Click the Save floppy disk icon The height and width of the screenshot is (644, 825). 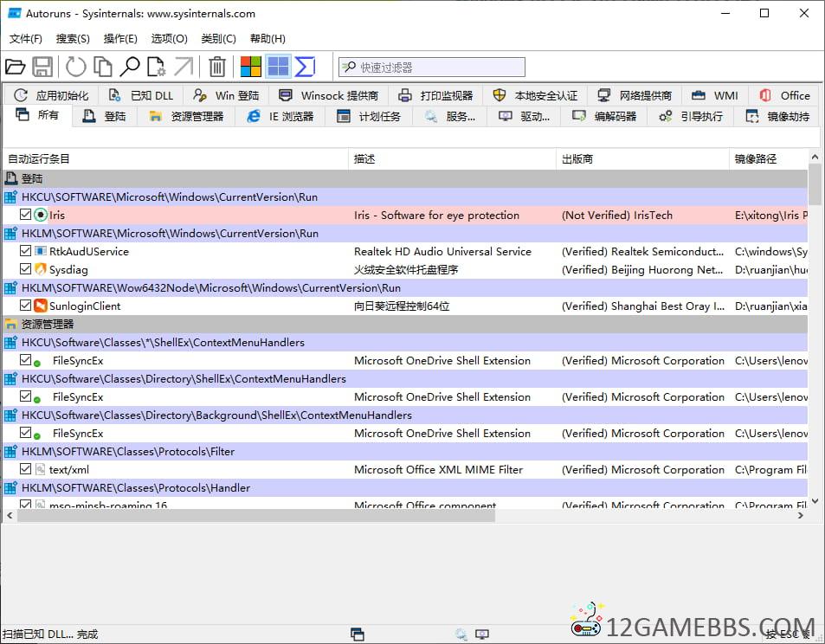[x=42, y=67]
